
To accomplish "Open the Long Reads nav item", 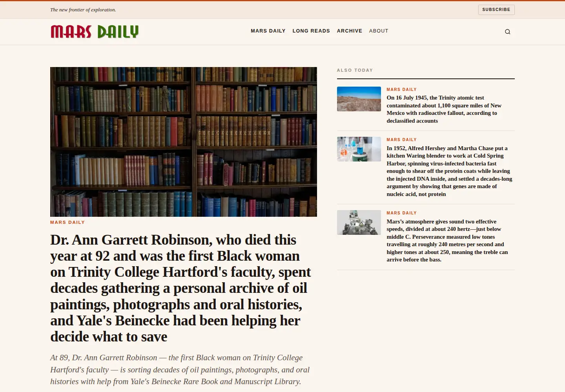I will tap(311, 31).
